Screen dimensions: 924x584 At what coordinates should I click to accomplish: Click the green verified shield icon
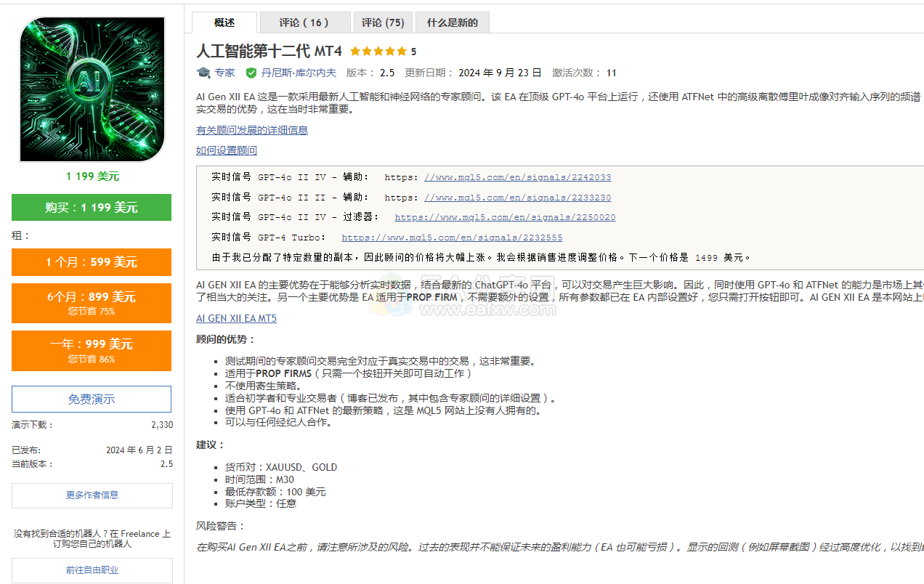pyautogui.click(x=251, y=73)
